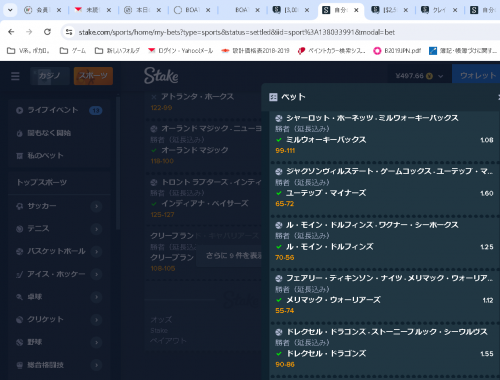This screenshot has height=380, width=500.
Task: Select ユーテップ・マイナーズ pick row
Action: click(385, 193)
